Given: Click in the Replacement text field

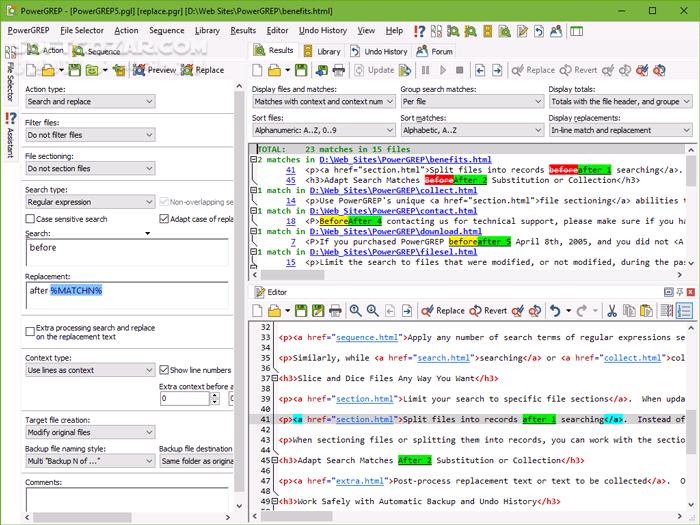Looking at the screenshot, I should tap(127, 296).
